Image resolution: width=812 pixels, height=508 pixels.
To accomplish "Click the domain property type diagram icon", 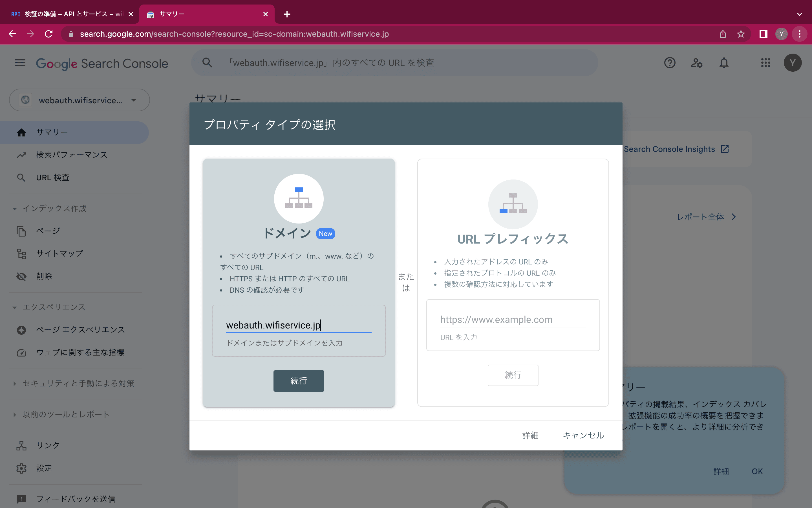I will point(299,198).
